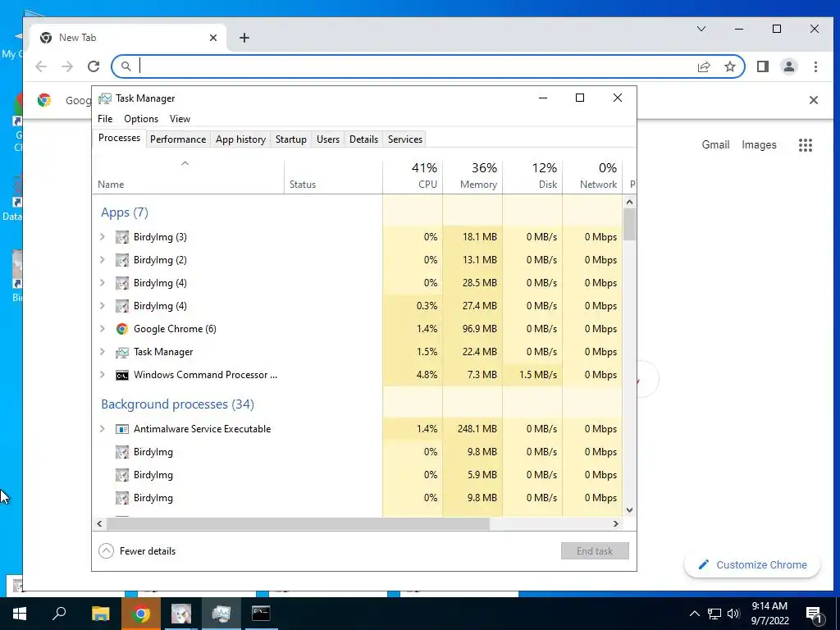The height and width of the screenshot is (630, 840).
Task: Click the End task button
Action: 595,551
